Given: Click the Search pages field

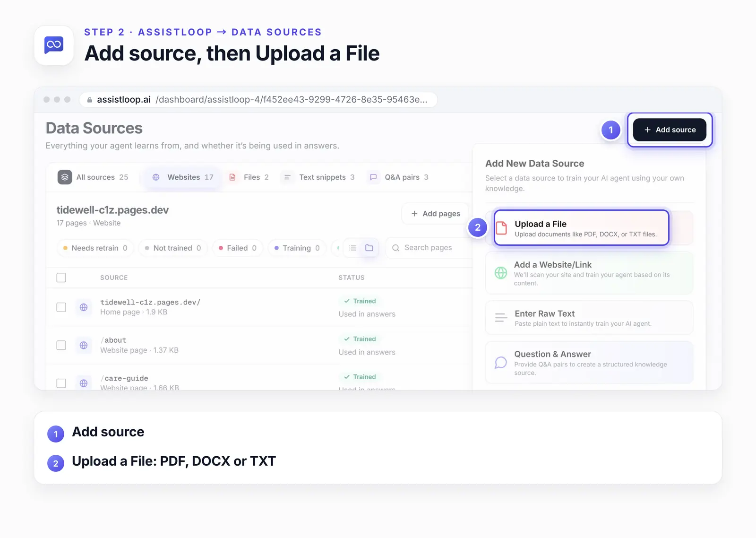Looking at the screenshot, I should coord(430,248).
